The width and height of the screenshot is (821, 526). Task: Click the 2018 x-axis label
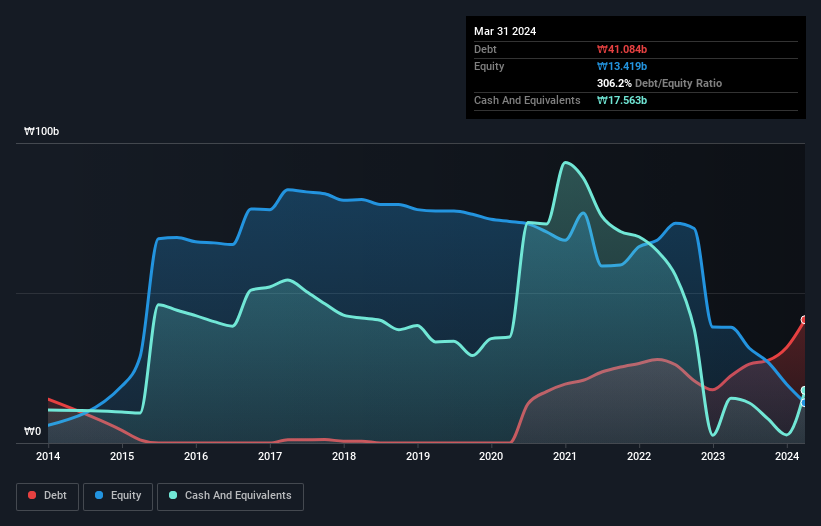point(344,456)
